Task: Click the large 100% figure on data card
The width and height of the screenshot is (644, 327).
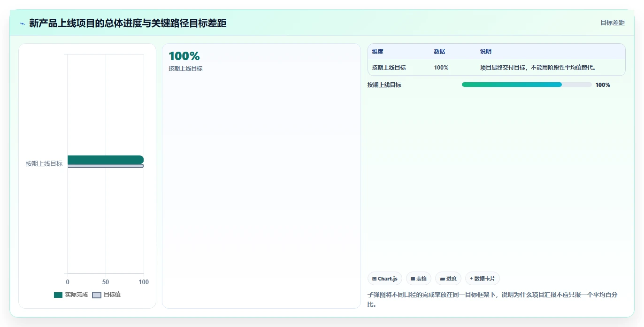Action: (x=184, y=56)
